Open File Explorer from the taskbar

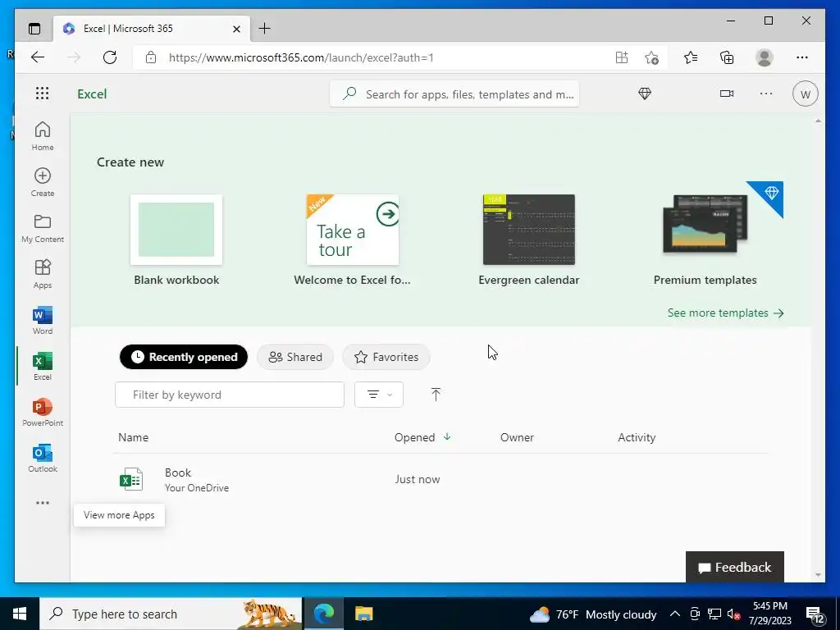(363, 614)
